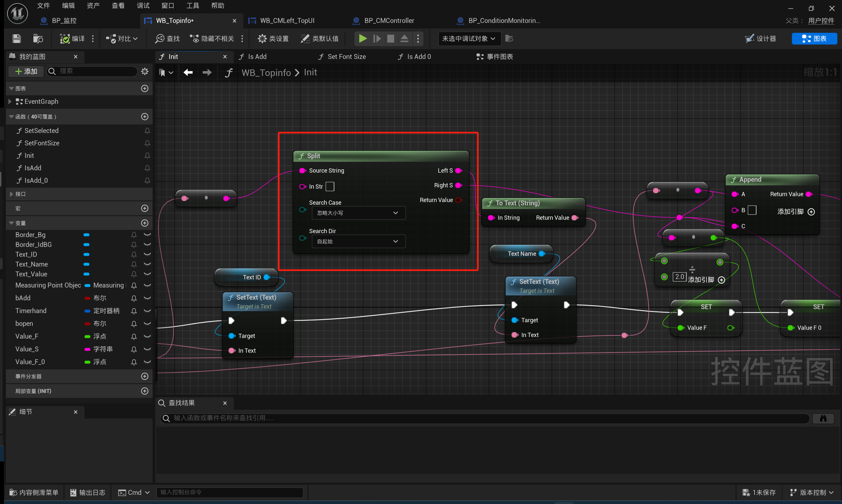Click the back navigation arrow
The height and width of the screenshot is (504, 842).
pyautogui.click(x=188, y=72)
